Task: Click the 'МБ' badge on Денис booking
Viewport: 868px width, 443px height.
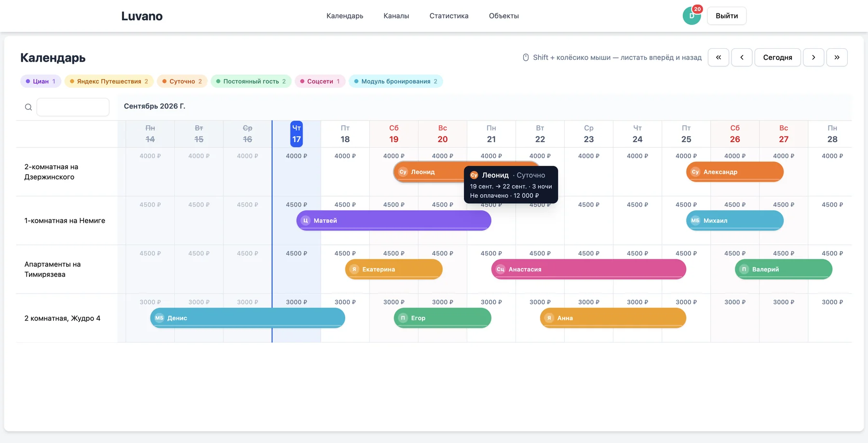Action: tap(159, 318)
